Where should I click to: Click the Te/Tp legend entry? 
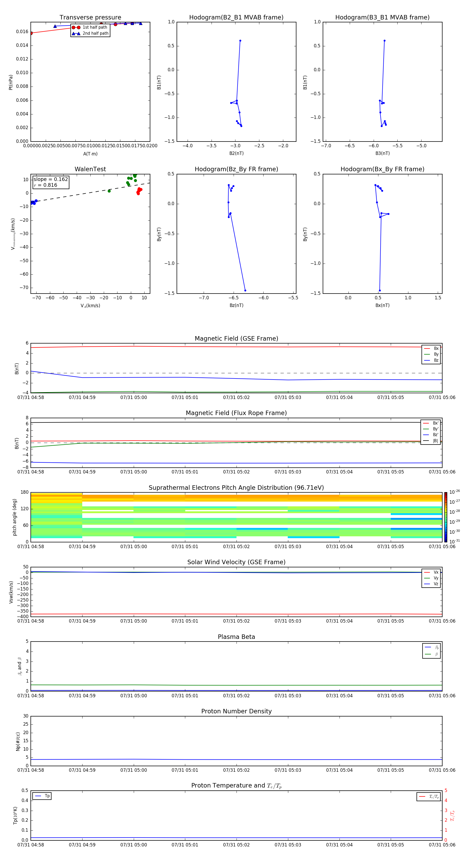point(429,796)
